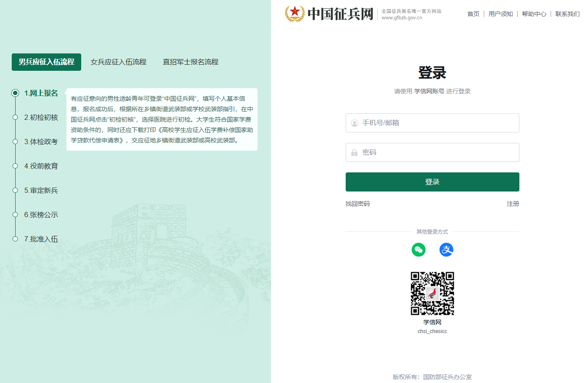
Task: Select step 5.审定新兵
Action: tap(41, 190)
